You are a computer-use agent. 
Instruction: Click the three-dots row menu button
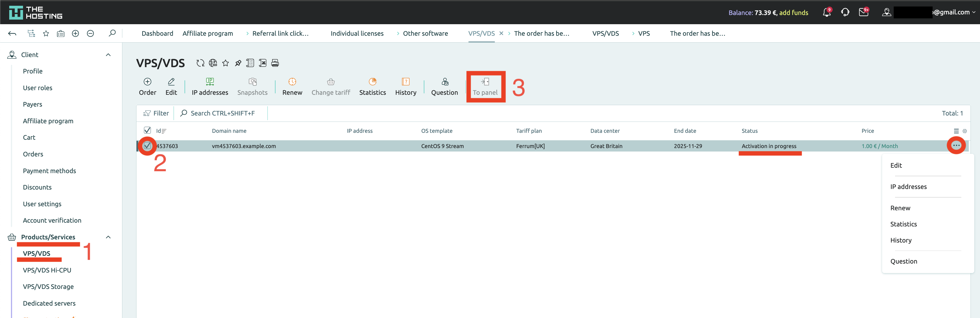point(956,145)
